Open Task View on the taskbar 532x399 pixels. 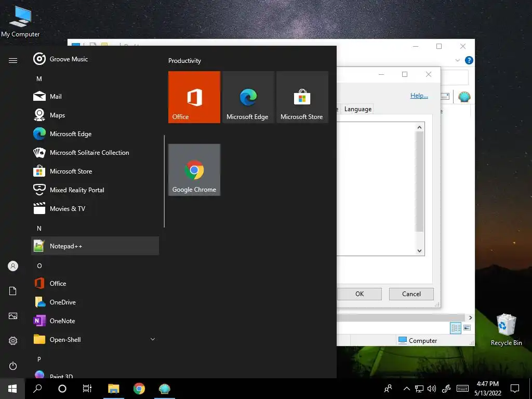pos(87,389)
